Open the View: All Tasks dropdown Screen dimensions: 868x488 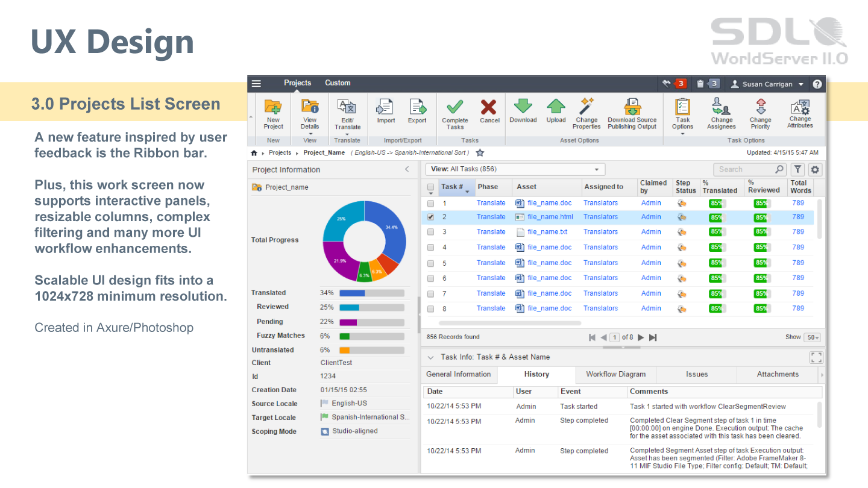click(x=515, y=169)
